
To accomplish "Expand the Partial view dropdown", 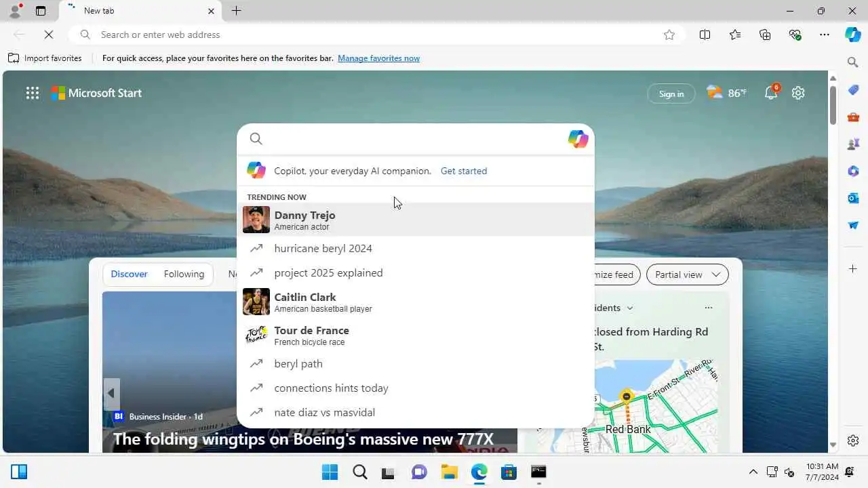I will [x=688, y=274].
